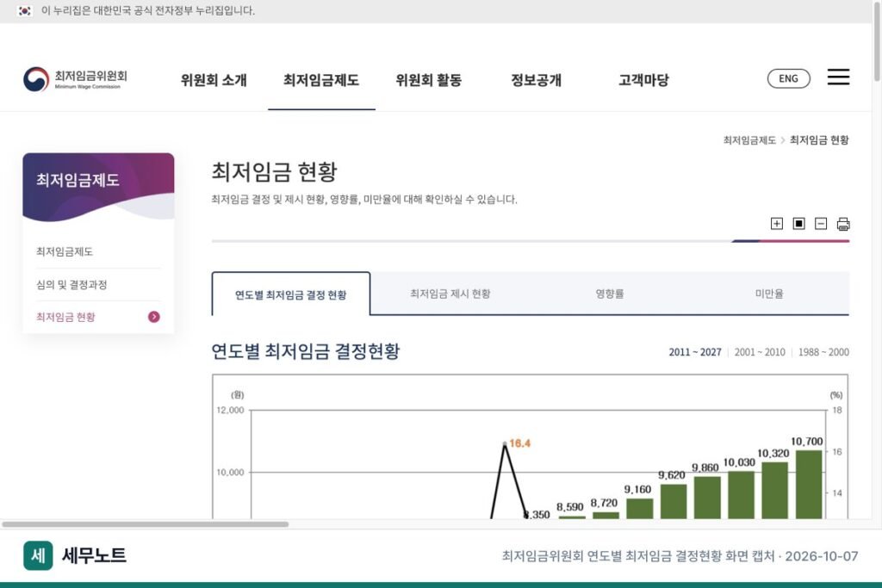The width and height of the screenshot is (882, 588).
Task: Click the vertical scrollbar thumb
Action: (877, 41)
